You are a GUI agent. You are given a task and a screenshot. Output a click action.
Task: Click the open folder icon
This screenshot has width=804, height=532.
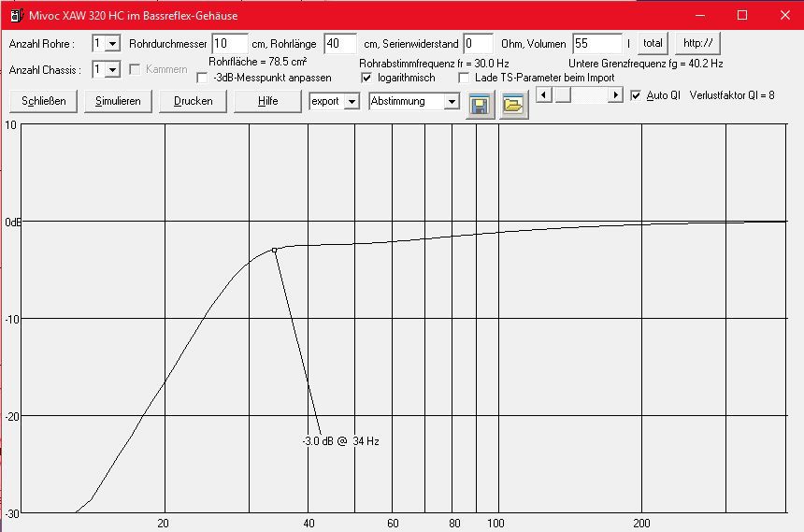point(514,105)
